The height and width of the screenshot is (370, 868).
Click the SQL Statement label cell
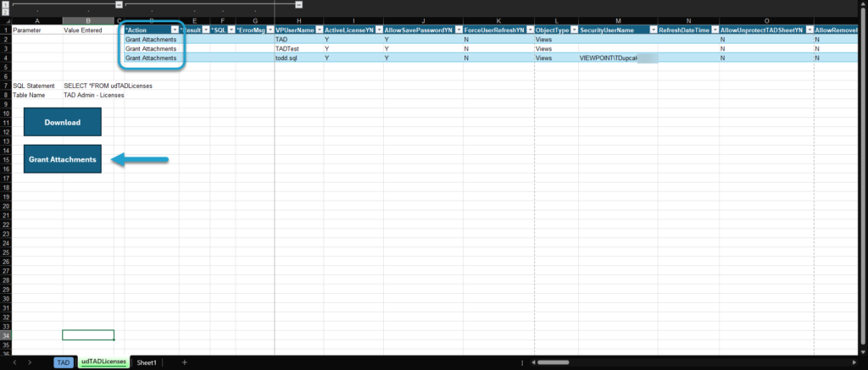coord(36,86)
